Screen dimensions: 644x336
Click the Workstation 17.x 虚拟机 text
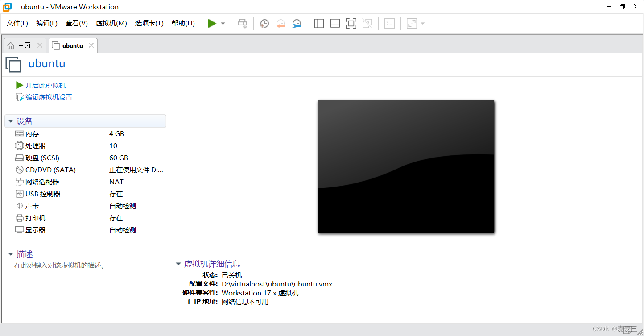260,293
